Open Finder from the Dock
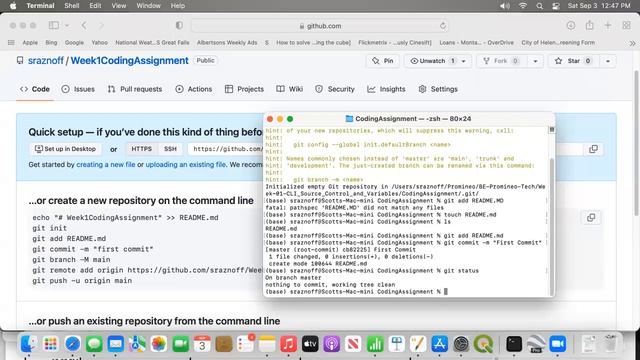640x360 pixels. [29, 344]
